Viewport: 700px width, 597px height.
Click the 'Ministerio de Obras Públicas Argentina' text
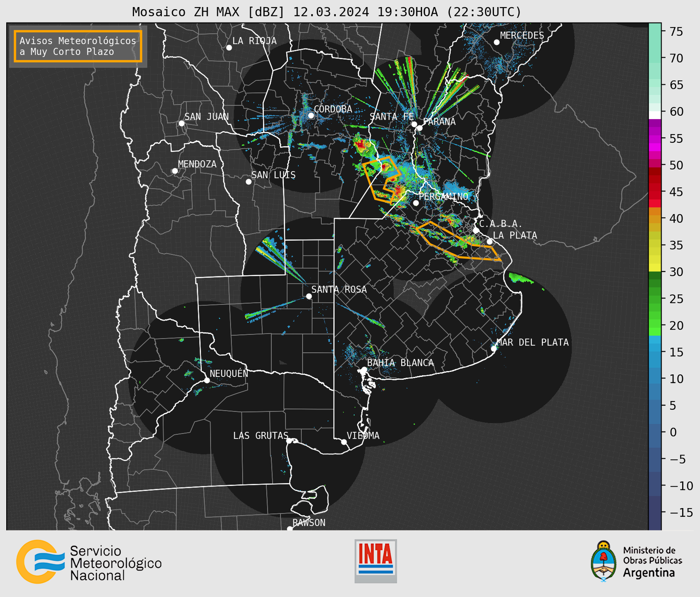click(652, 562)
